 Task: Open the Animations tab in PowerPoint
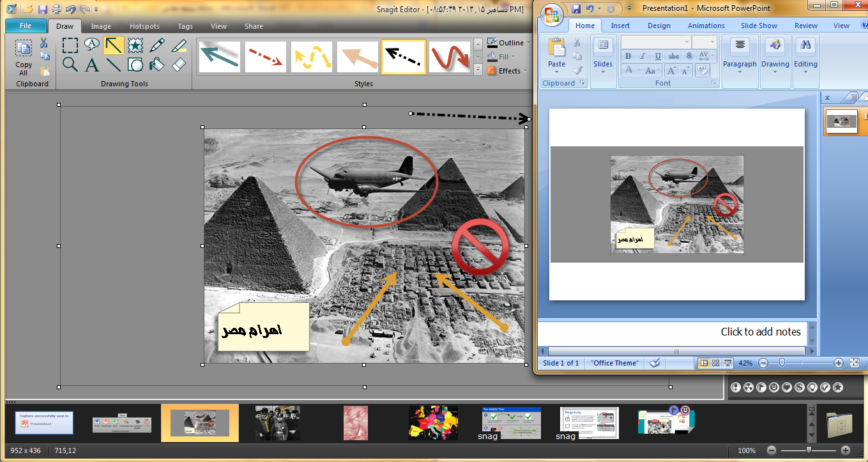click(706, 26)
